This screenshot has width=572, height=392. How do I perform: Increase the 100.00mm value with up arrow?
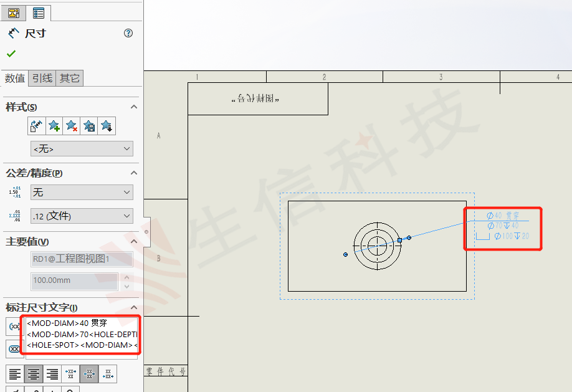point(126,277)
